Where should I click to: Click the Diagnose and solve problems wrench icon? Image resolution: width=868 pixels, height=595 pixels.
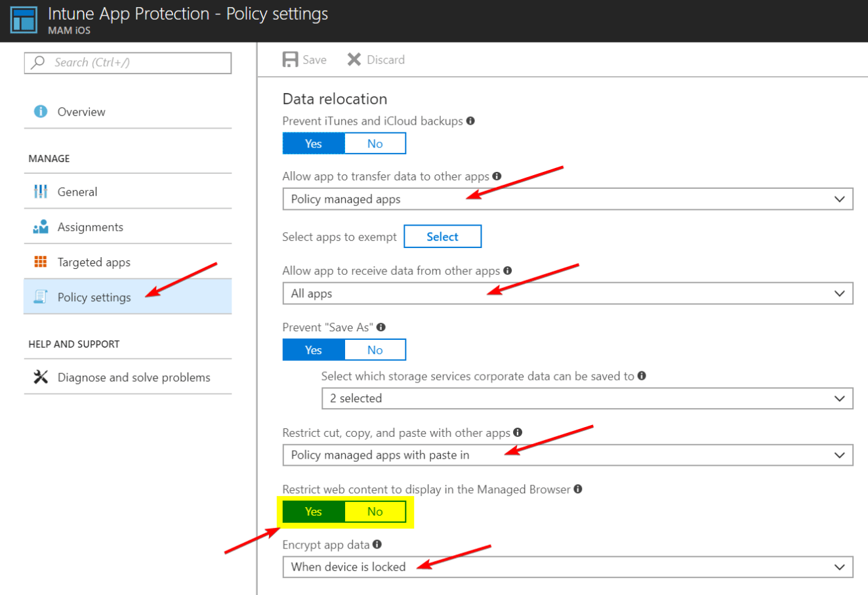point(41,377)
